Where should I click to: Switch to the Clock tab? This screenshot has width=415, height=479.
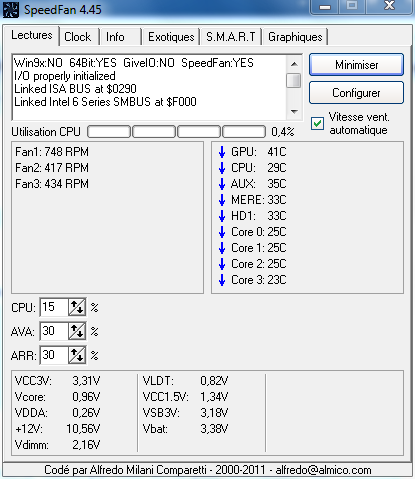tap(78, 37)
